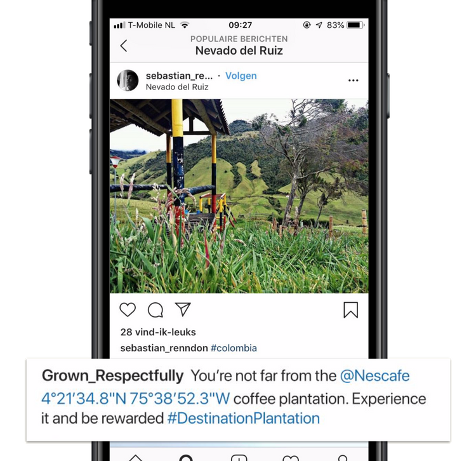The width and height of the screenshot is (476, 461).
Task: Open the three-dot post options menu
Action: pyautogui.click(x=354, y=81)
